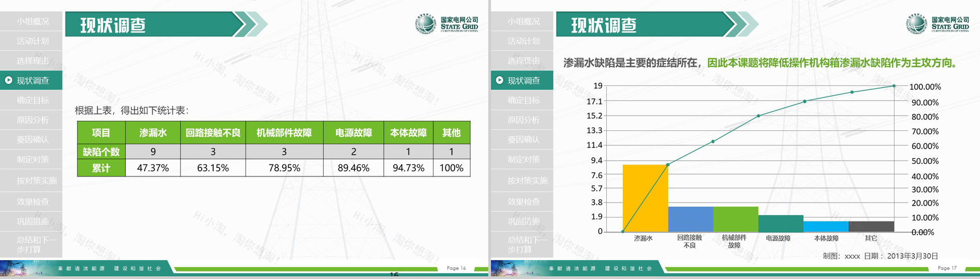The height and width of the screenshot is (279, 980).
Task: Click the play-arrow icon beside 现状调查 on Page 16
Action: pos(9,80)
